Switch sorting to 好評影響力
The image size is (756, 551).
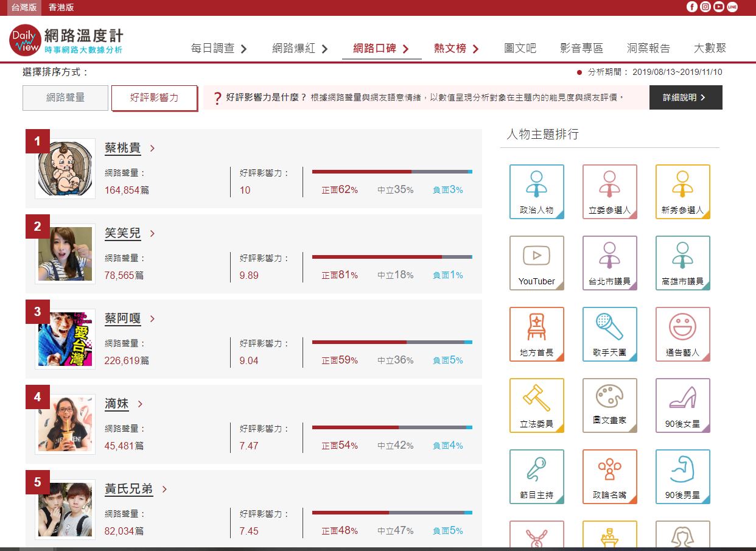tap(154, 97)
